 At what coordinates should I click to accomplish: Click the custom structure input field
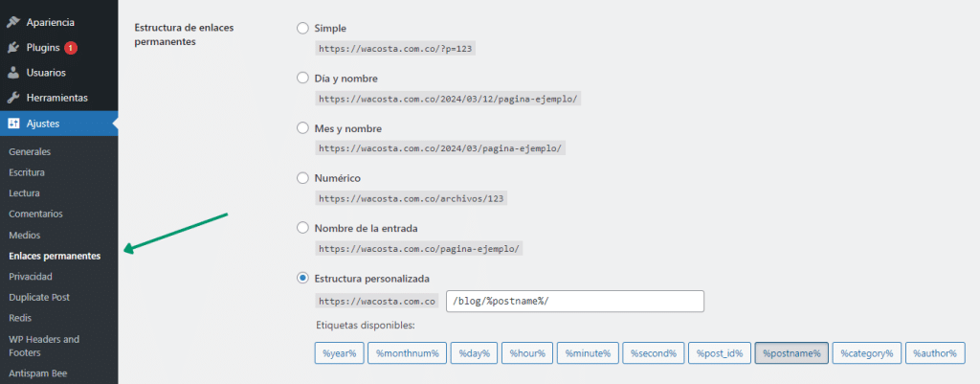[x=575, y=301]
